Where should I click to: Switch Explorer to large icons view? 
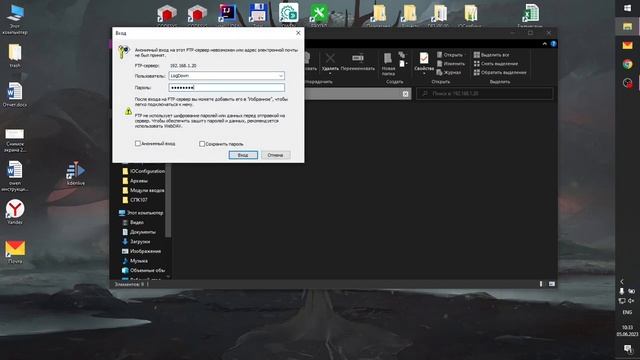pyautogui.click(x=551, y=284)
